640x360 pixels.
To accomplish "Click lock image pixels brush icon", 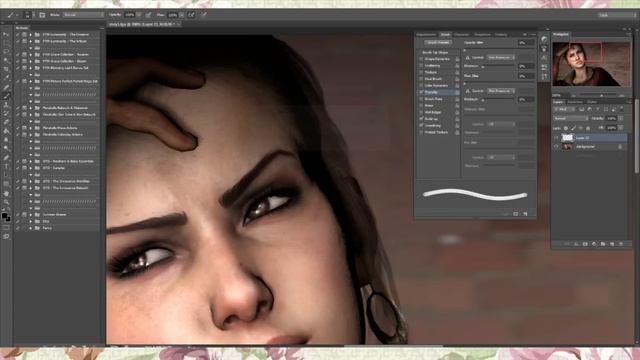I will 573,128.
